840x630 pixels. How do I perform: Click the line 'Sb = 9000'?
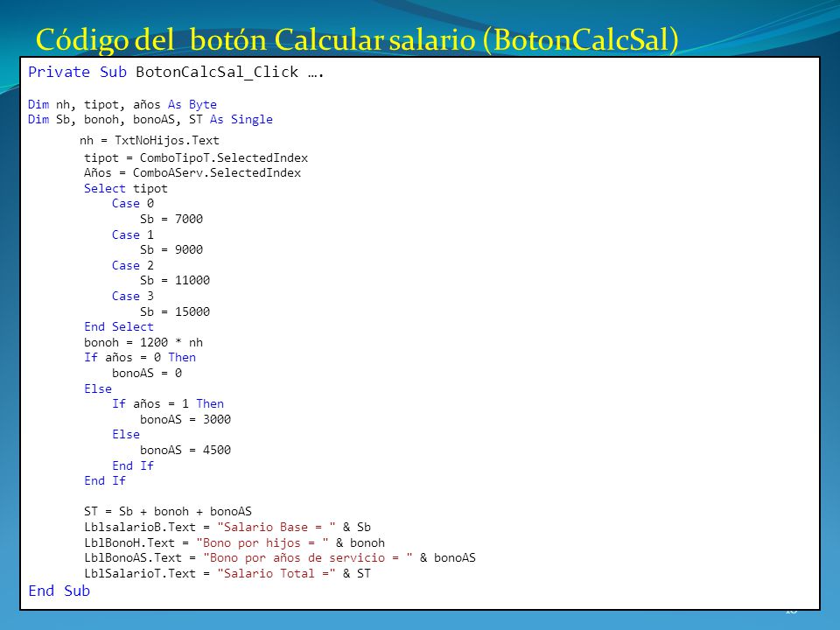(171, 249)
